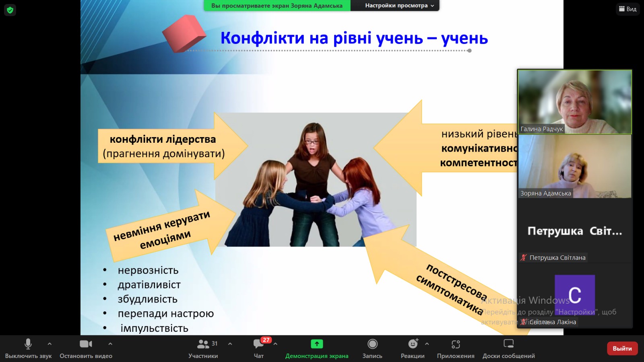Expand the video options chevron
The height and width of the screenshot is (362, 644).
pos(111,344)
